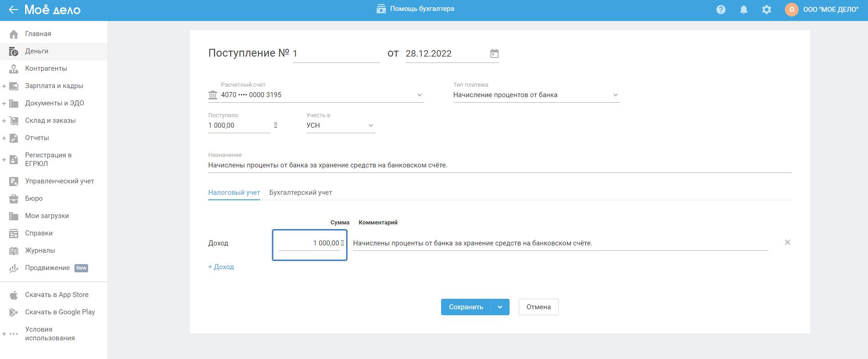Open the Тип платежа dropdown

tap(615, 95)
